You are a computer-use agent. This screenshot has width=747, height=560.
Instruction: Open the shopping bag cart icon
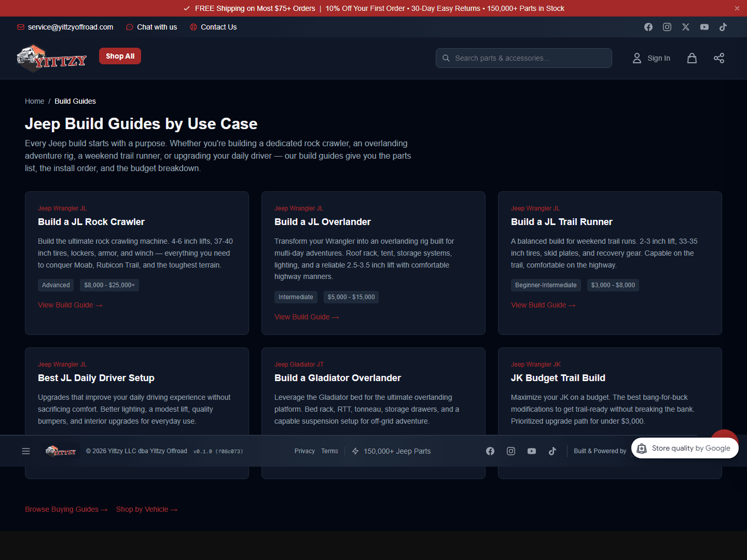[692, 58]
